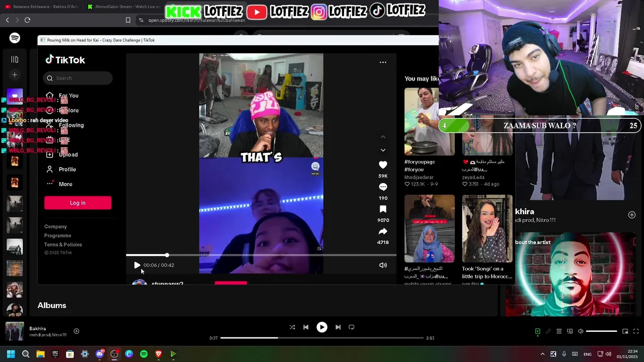The width and height of the screenshot is (644, 362).
Task: Switch to AhmedSabiri Stream browser tab
Action: (123, 7)
